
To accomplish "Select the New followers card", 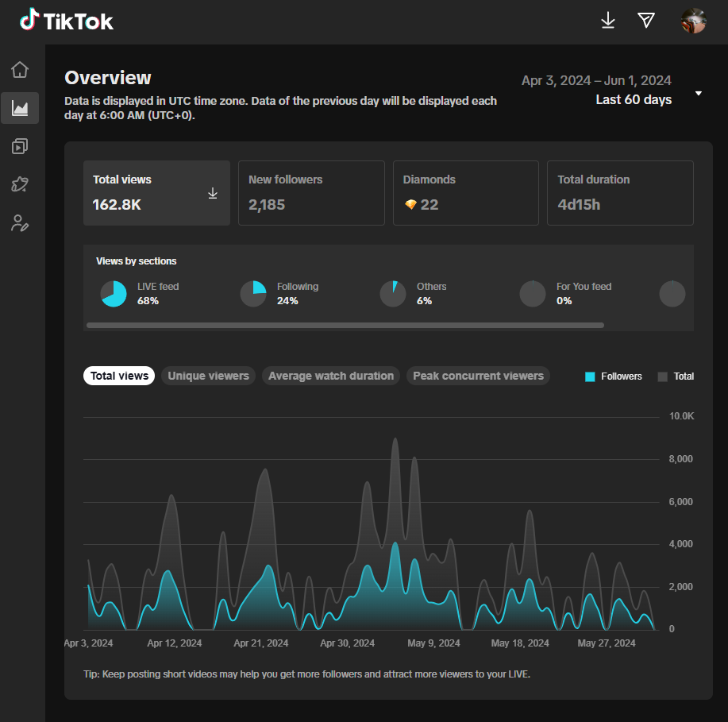I will point(311,193).
